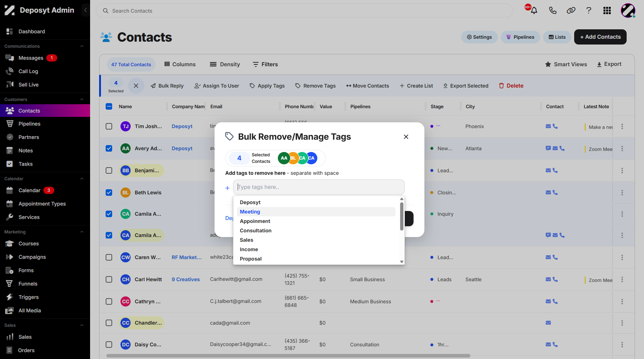Click the Delete trash button in bulk toolbar
The height and width of the screenshot is (359, 644).
[x=511, y=86]
